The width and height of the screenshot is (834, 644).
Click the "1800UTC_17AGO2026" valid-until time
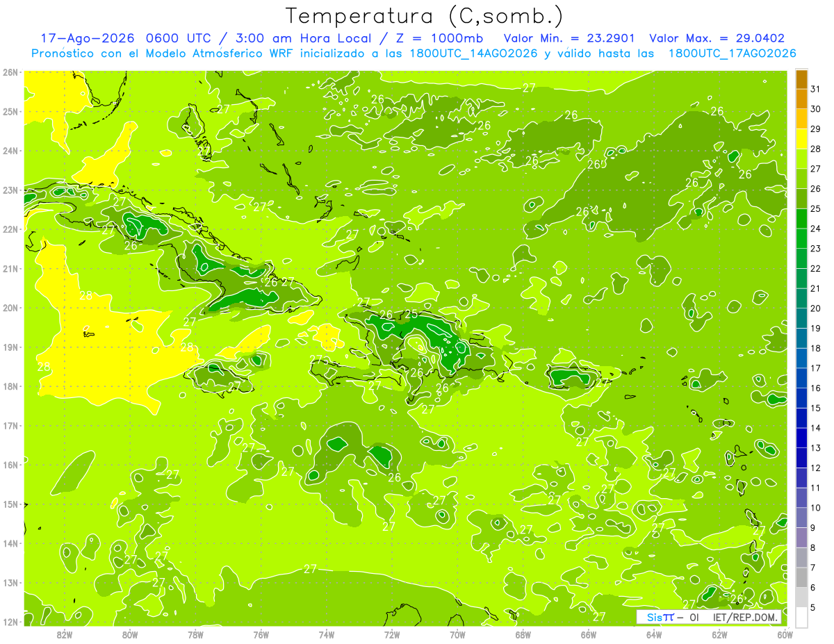[731, 53]
